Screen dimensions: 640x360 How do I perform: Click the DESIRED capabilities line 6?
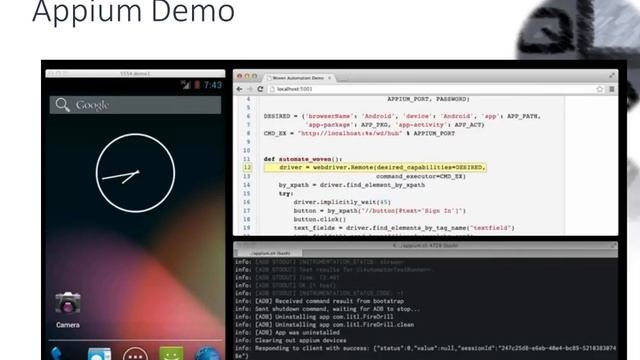402,116
